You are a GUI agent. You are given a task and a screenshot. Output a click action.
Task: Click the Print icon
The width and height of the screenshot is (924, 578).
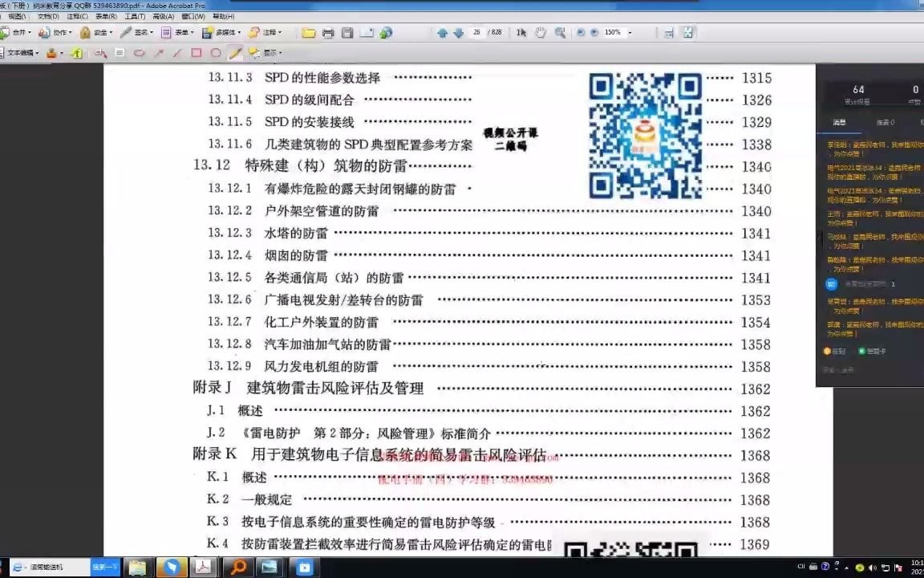click(328, 33)
